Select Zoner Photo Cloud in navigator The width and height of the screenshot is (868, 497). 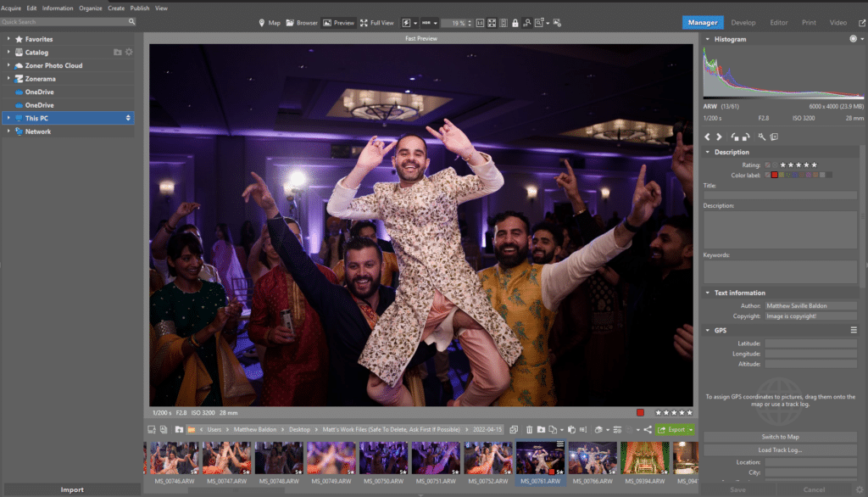53,65
